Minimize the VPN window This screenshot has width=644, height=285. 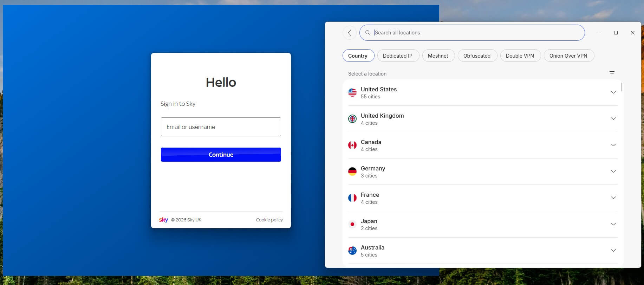[x=599, y=33]
